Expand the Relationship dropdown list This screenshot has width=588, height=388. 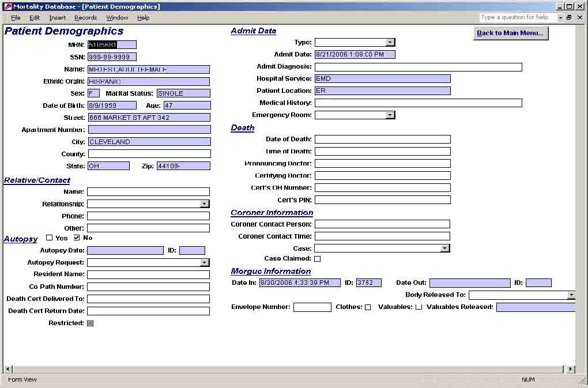click(x=205, y=204)
